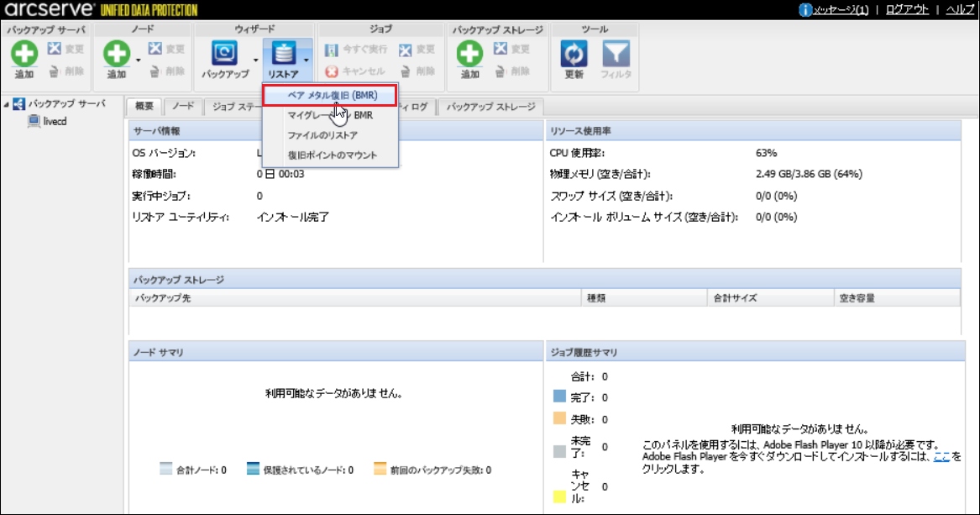Click the ノード サマリ panel header

coord(336,353)
